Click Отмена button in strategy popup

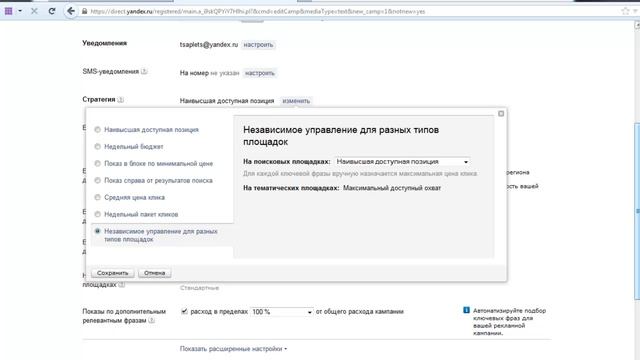(155, 273)
